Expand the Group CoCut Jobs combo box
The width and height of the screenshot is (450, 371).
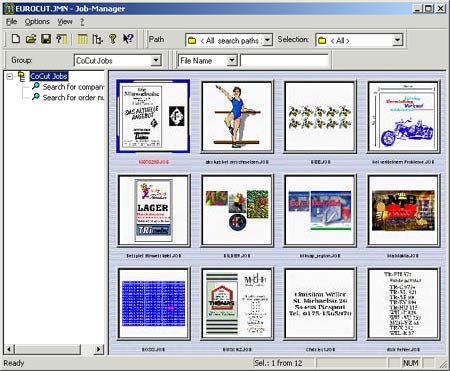coord(155,61)
